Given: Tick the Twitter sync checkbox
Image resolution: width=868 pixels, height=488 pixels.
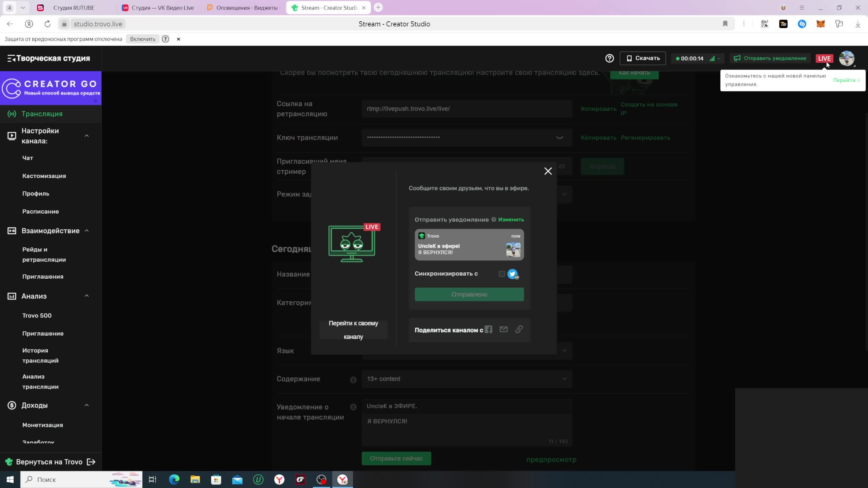Looking at the screenshot, I should click(x=502, y=274).
